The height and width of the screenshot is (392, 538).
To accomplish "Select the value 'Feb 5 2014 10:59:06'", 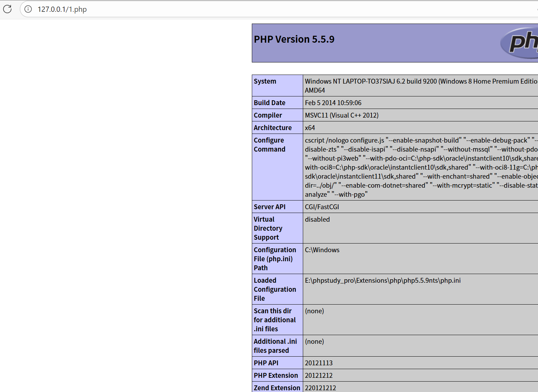I will click(333, 103).
